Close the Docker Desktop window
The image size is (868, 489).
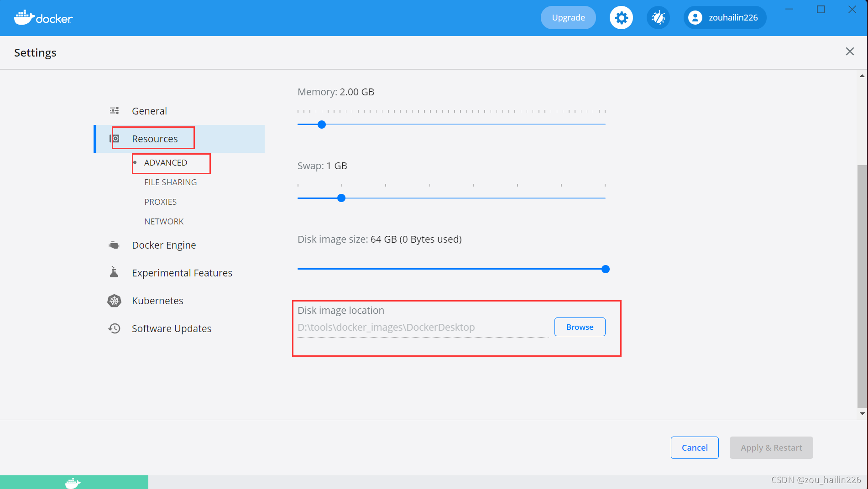(x=852, y=9)
